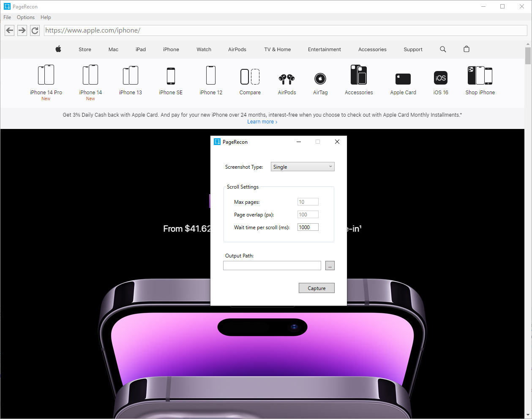
Task: Go to TV & Home in navigation
Action: (278, 49)
